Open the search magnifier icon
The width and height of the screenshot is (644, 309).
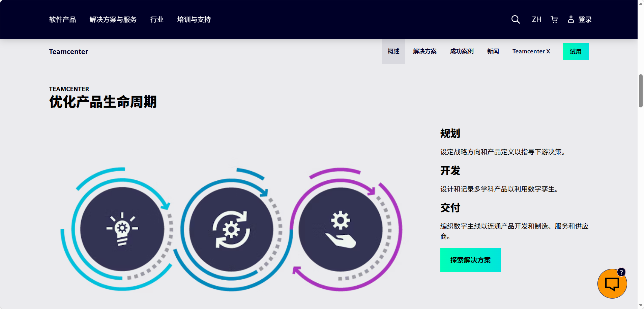[515, 19]
